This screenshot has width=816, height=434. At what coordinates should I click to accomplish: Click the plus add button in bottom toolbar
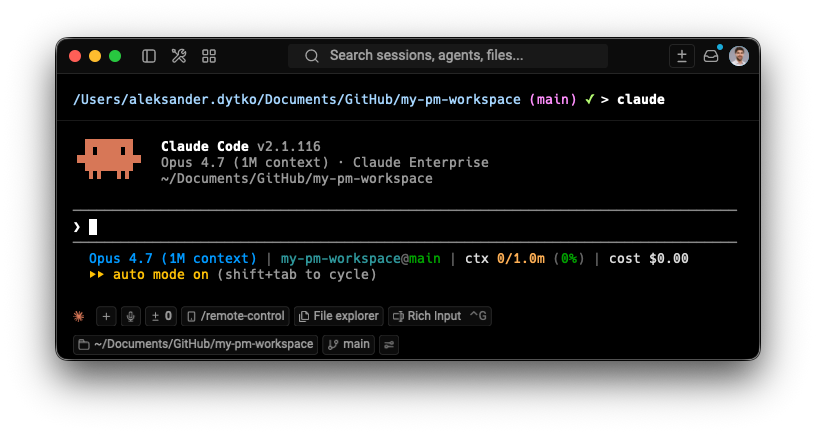point(106,316)
